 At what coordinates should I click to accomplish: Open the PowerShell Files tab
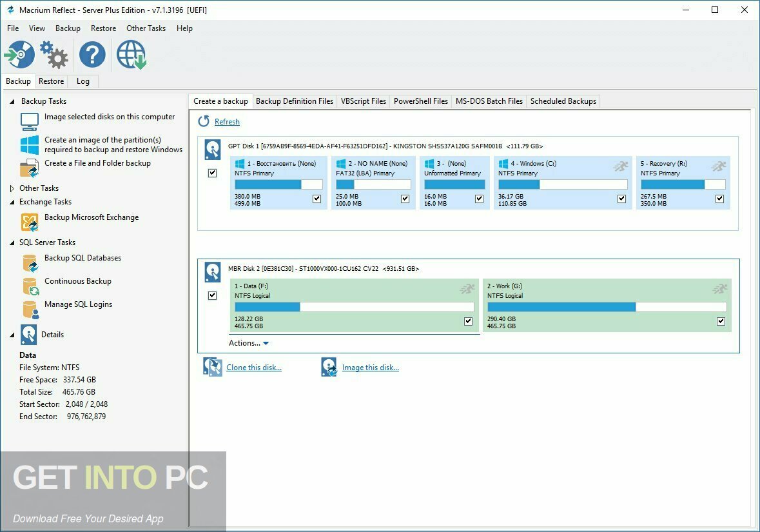point(421,101)
